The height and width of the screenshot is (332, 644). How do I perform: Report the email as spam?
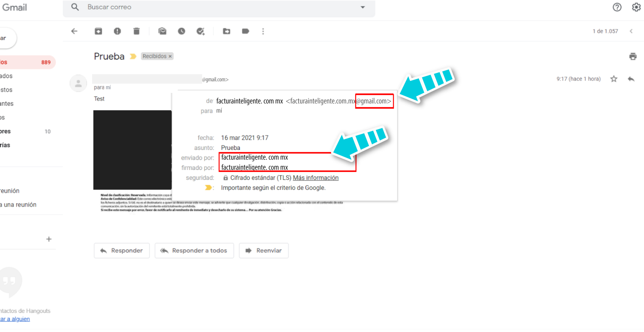(x=117, y=31)
